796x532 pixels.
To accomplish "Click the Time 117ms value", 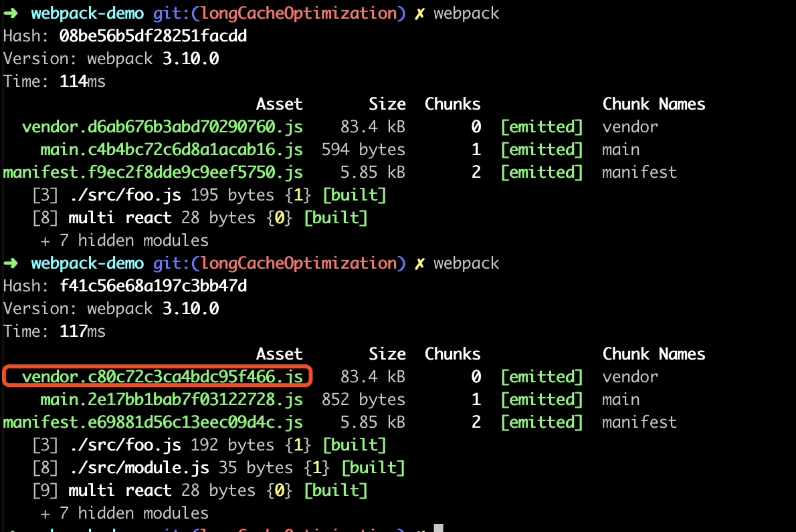I will (x=82, y=331).
